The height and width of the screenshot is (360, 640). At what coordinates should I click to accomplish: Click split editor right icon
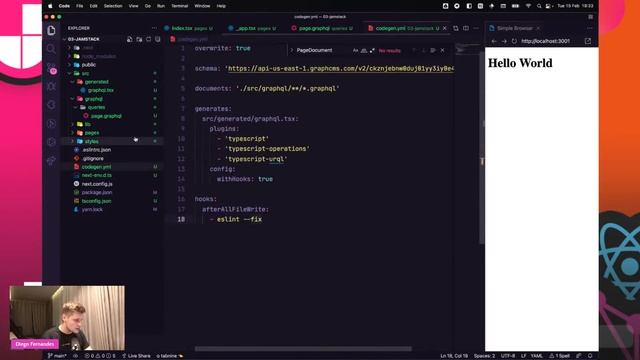point(466,28)
